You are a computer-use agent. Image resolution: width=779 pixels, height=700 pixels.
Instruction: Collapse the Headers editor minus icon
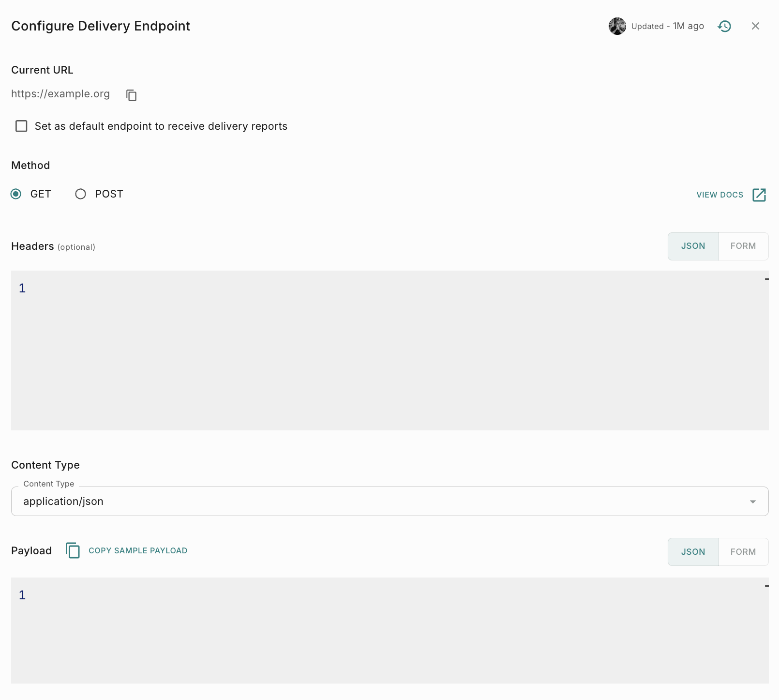click(x=766, y=279)
